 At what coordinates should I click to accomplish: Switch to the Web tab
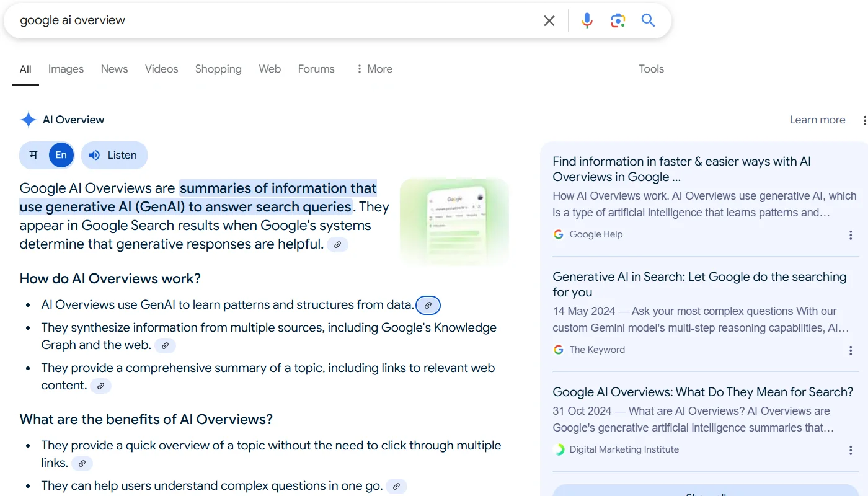point(270,69)
